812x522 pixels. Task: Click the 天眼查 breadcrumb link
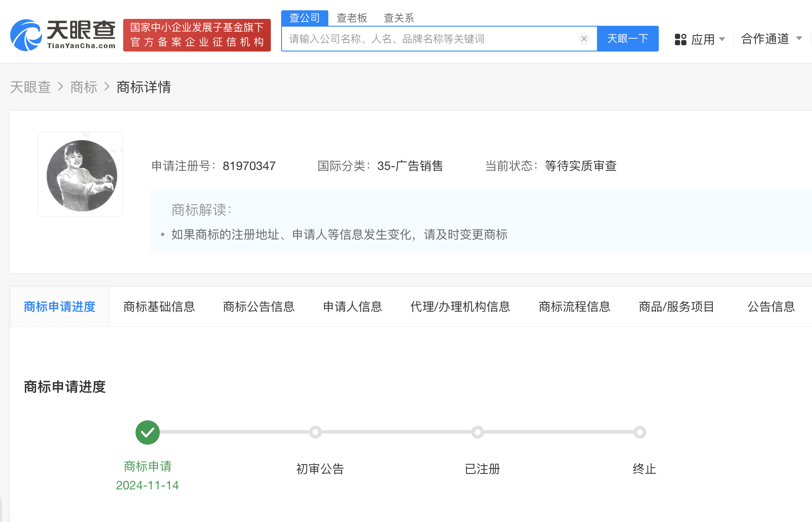click(30, 87)
